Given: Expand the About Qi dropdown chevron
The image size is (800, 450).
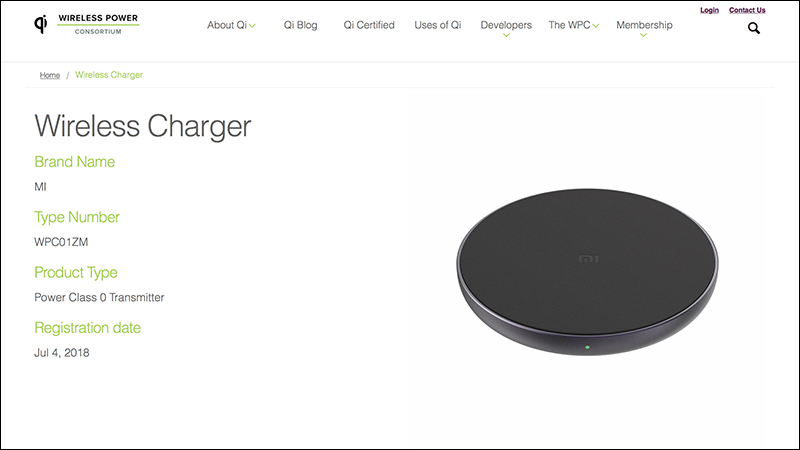Looking at the screenshot, I should [252, 26].
